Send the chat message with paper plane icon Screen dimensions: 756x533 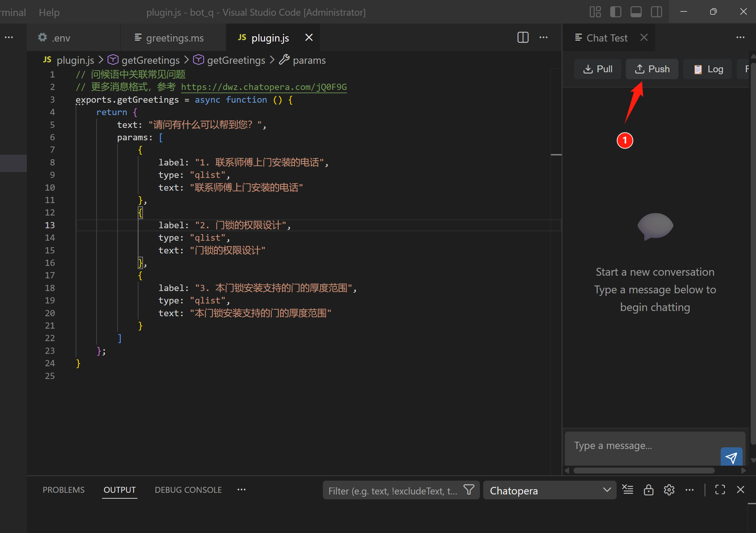(731, 457)
